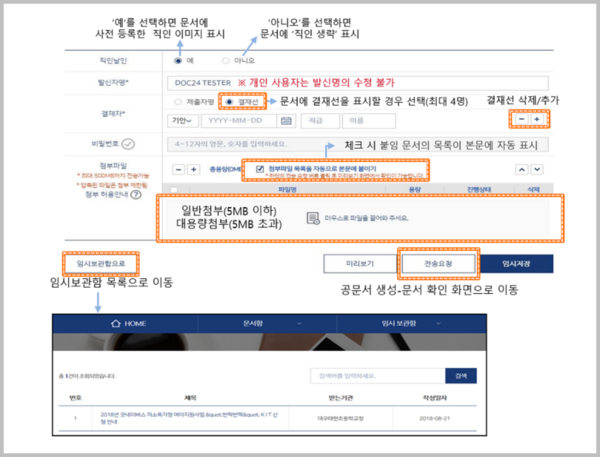Expand the 문서함 menu chevron
The width and height of the screenshot is (600, 457).
[299, 324]
